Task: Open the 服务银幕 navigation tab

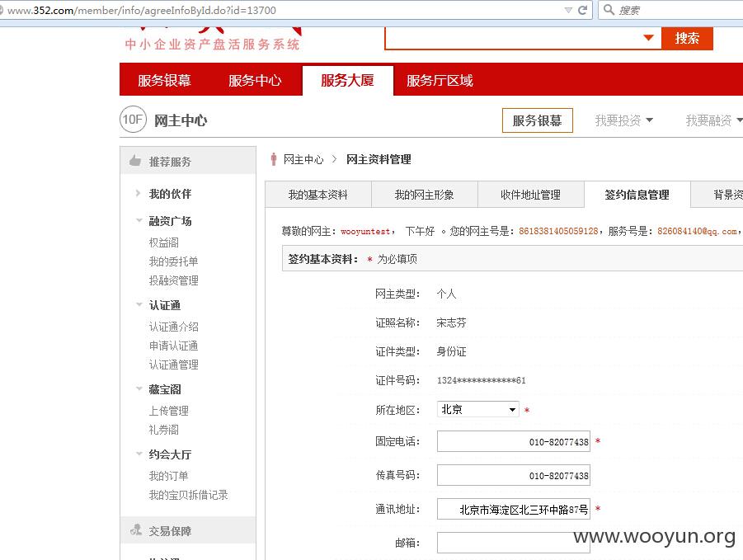Action: coord(164,81)
